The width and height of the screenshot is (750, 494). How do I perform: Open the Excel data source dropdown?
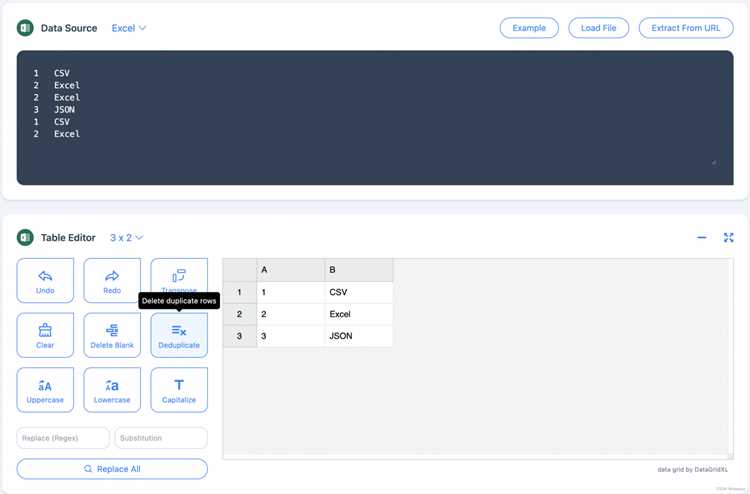point(128,28)
